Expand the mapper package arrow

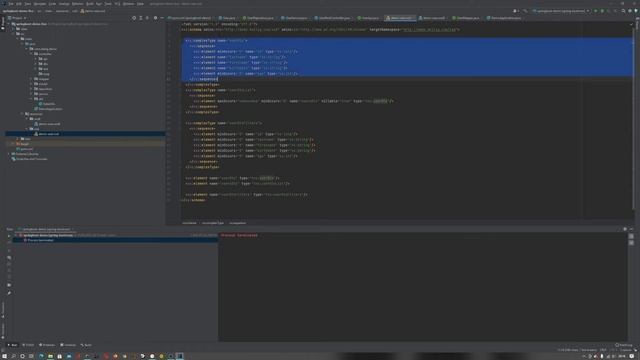point(31,79)
